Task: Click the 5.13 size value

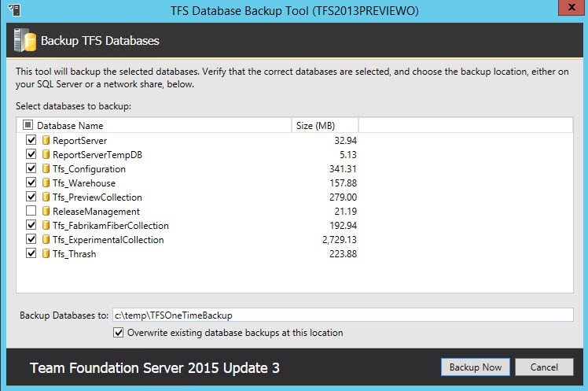Action: tap(348, 155)
